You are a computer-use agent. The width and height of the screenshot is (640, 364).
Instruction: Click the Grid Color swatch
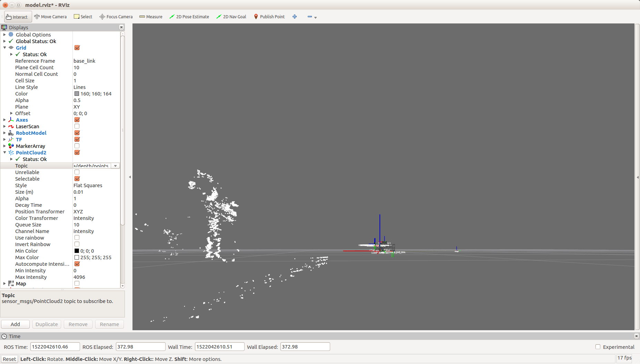[77, 94]
